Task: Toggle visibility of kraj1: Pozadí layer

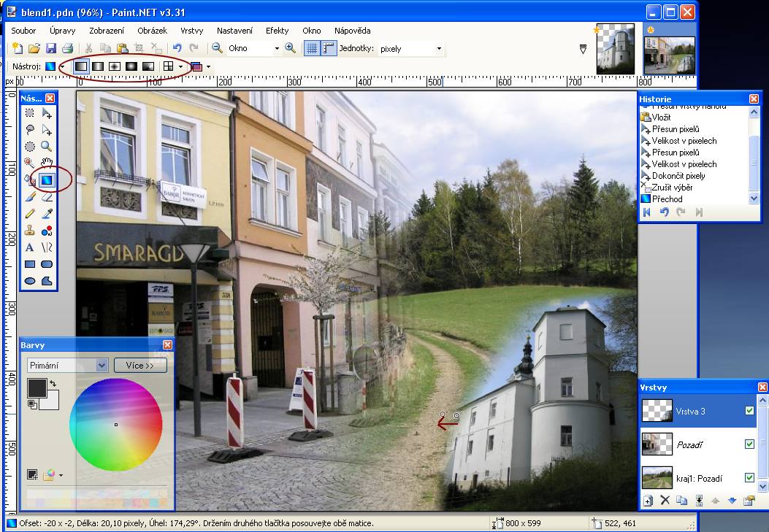Action: [x=749, y=477]
